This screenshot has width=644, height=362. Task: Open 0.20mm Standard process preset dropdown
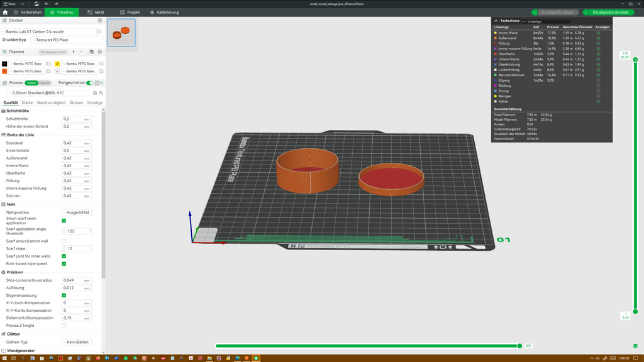[x=48, y=93]
